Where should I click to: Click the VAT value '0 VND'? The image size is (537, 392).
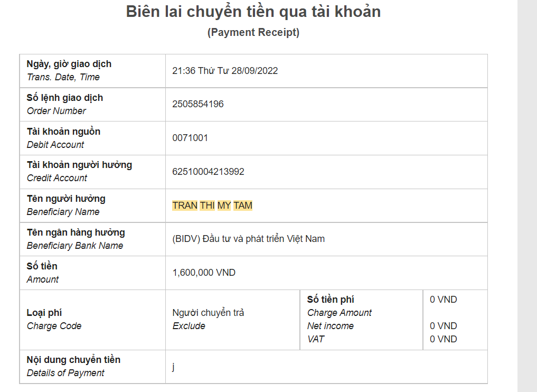pyautogui.click(x=443, y=339)
